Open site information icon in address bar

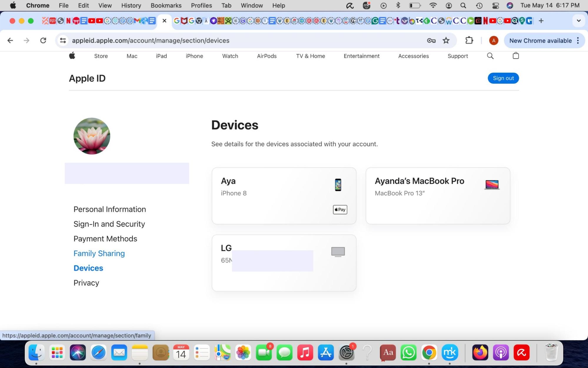click(x=63, y=41)
